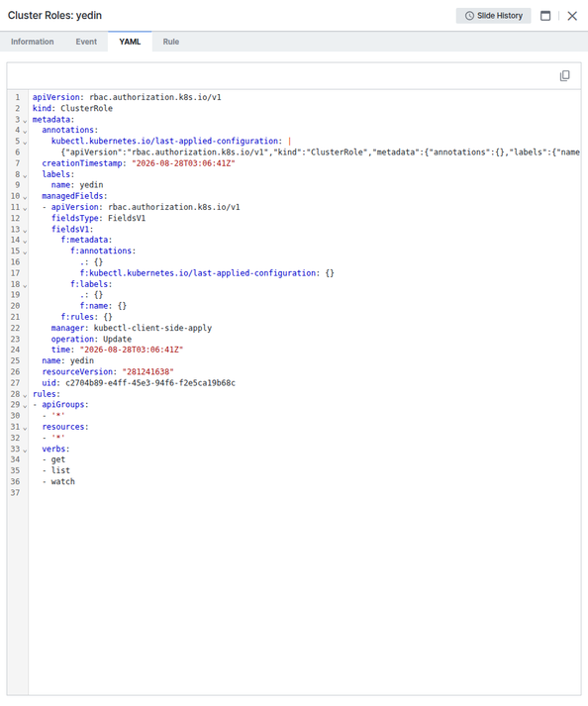This screenshot has height=706, width=588.
Task: Select the YAML tab
Action: point(130,42)
